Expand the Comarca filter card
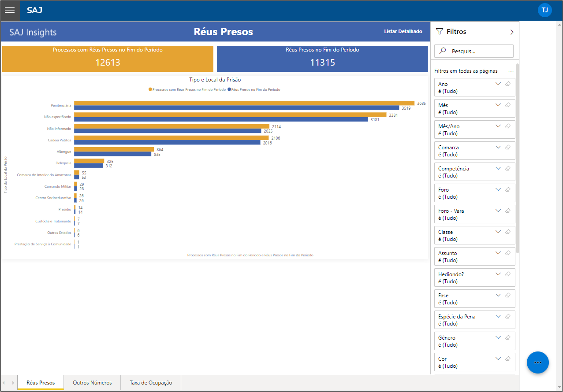Screen dimensions: 563x392 tap(498, 147)
